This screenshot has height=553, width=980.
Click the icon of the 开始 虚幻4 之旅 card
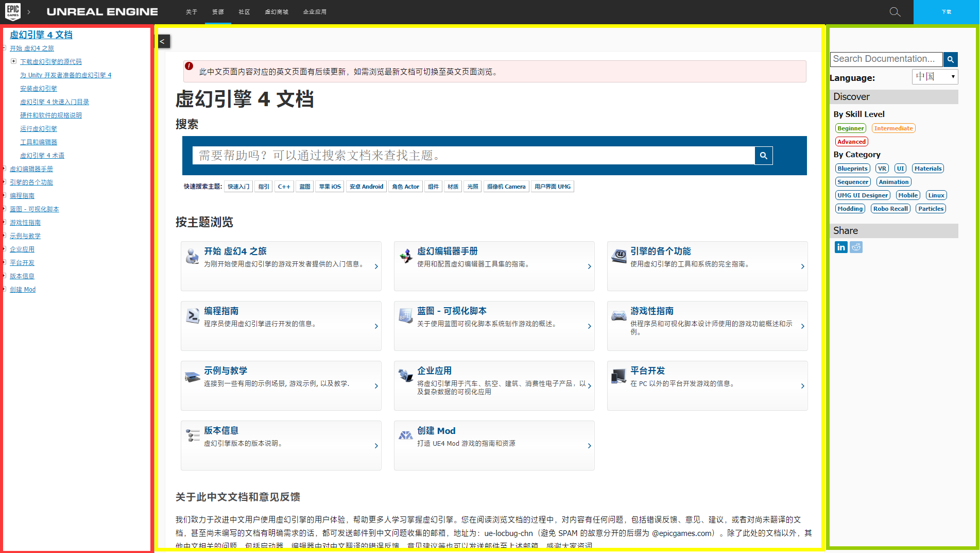coord(193,256)
